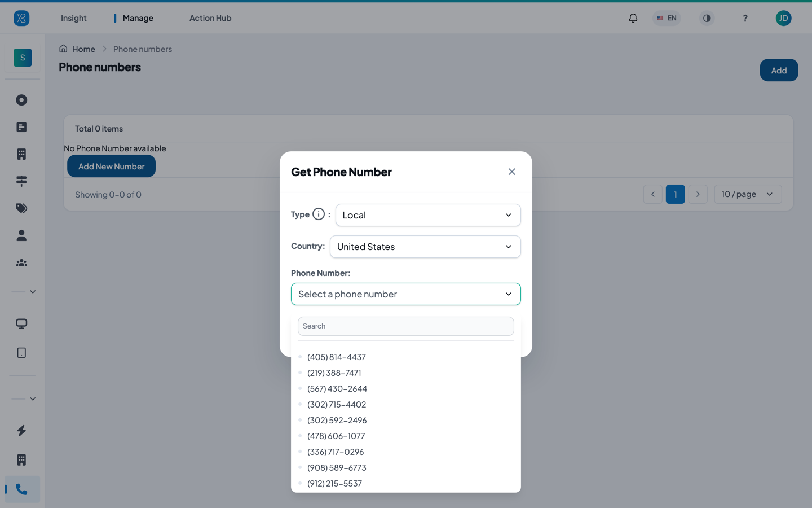Screen dimensions: 812x508
Task: Open the phone icon in the sidebar
Action: tap(21, 489)
